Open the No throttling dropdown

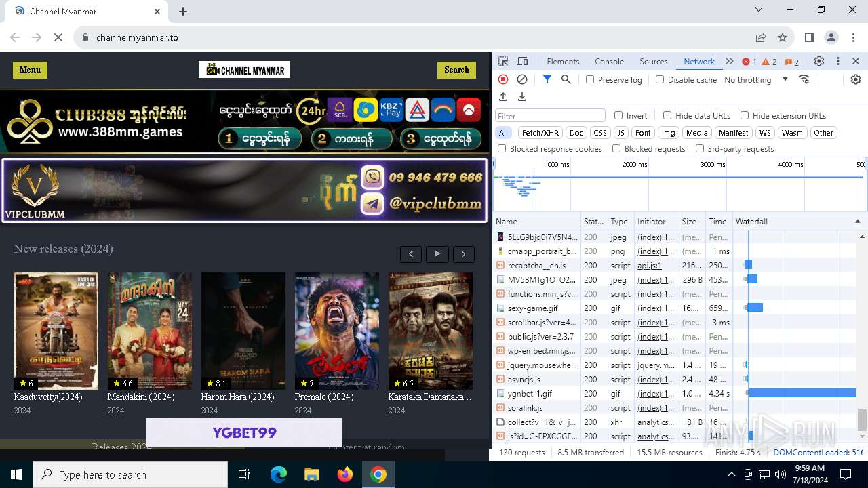pos(756,79)
